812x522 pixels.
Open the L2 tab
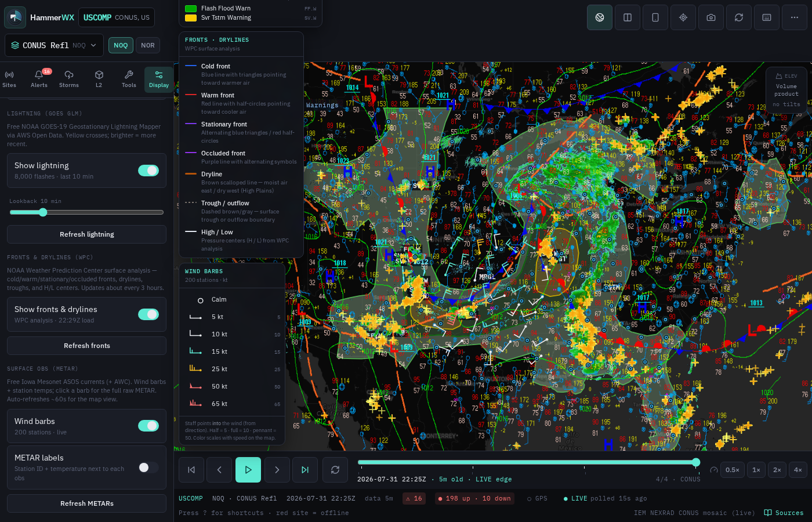[99, 79]
